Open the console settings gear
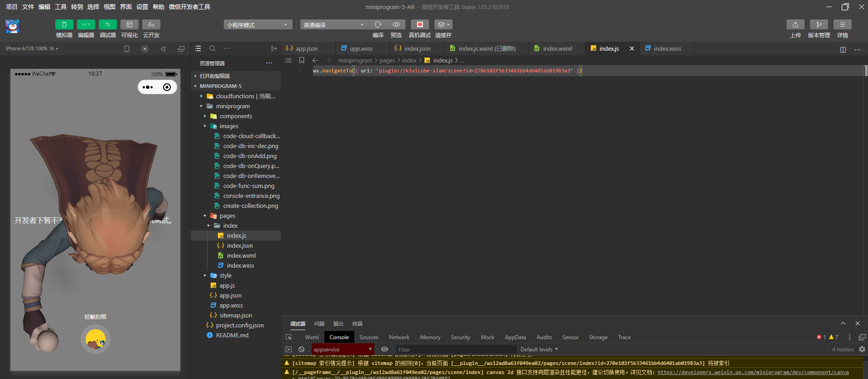The width and height of the screenshot is (868, 379). click(x=862, y=350)
